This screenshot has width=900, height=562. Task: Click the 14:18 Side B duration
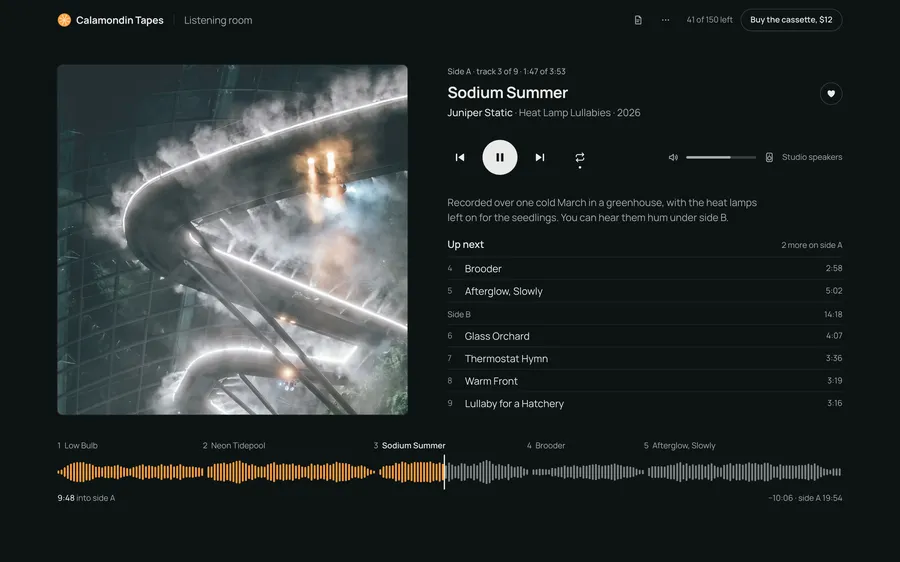point(833,315)
